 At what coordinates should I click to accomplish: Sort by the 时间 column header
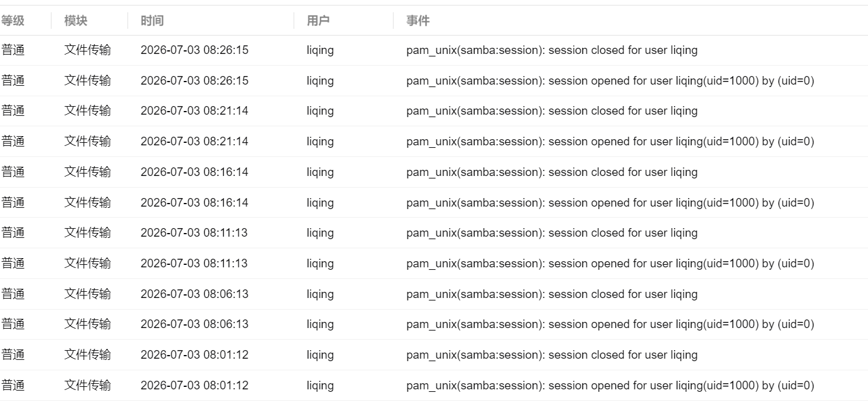(x=152, y=21)
